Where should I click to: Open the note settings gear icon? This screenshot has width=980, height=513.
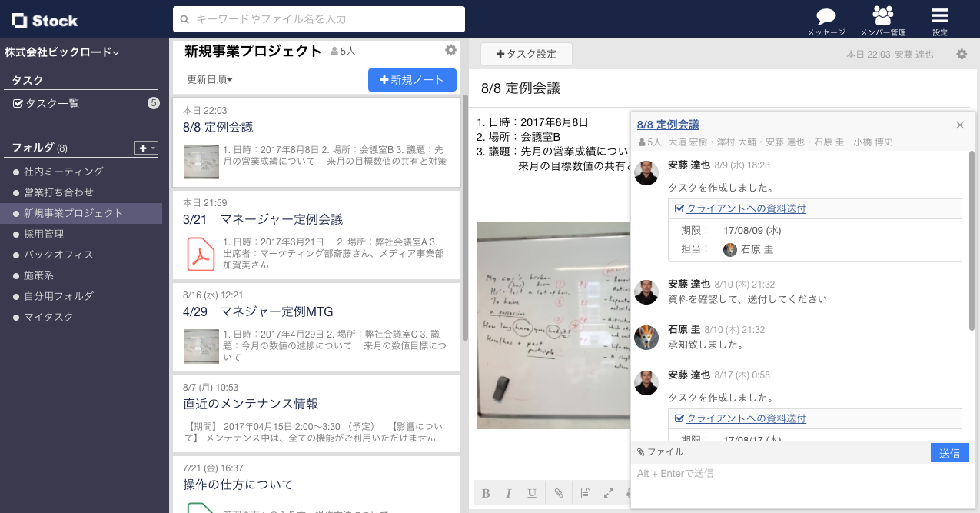click(x=962, y=55)
